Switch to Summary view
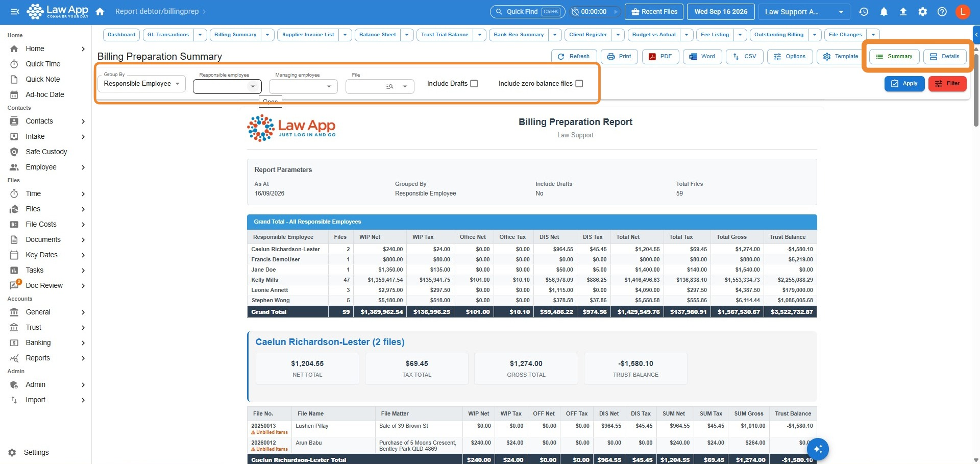Screen dimensions: 980x464 (894, 57)
